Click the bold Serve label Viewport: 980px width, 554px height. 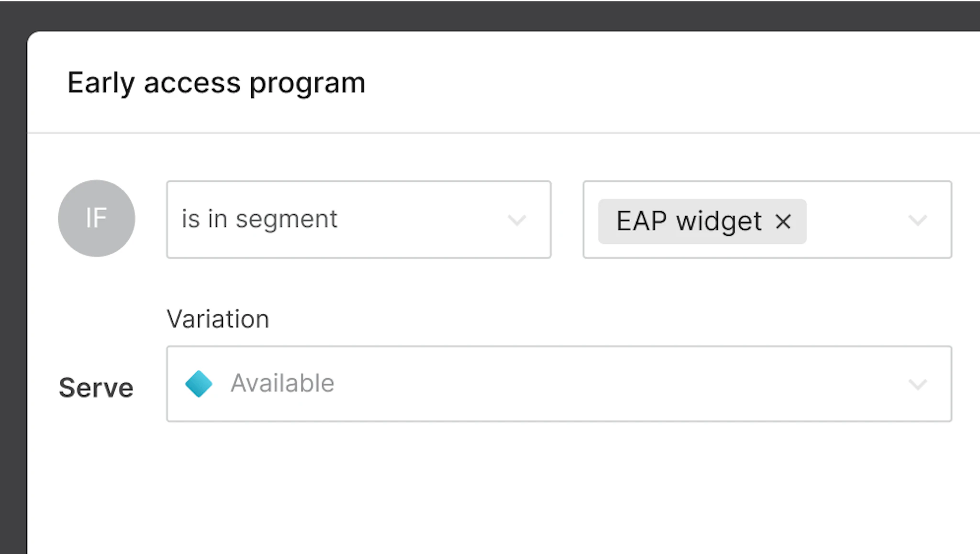(96, 388)
